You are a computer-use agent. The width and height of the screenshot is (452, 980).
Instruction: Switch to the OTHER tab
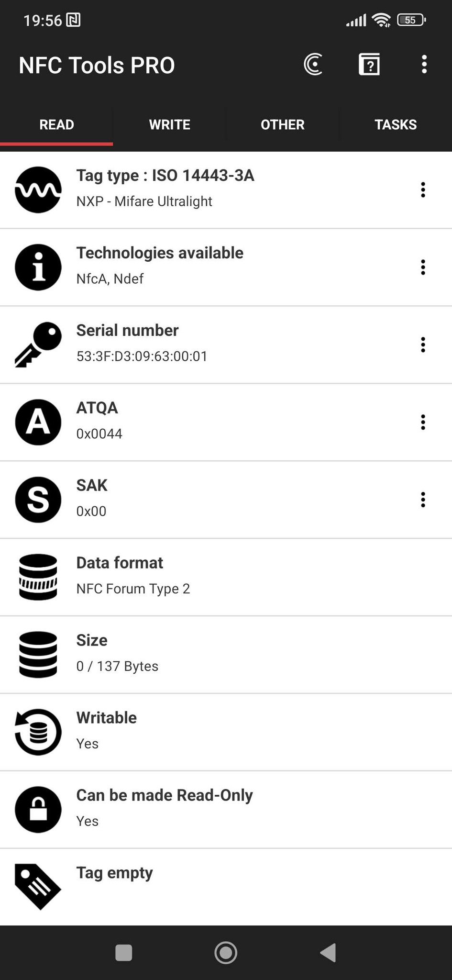pos(282,124)
